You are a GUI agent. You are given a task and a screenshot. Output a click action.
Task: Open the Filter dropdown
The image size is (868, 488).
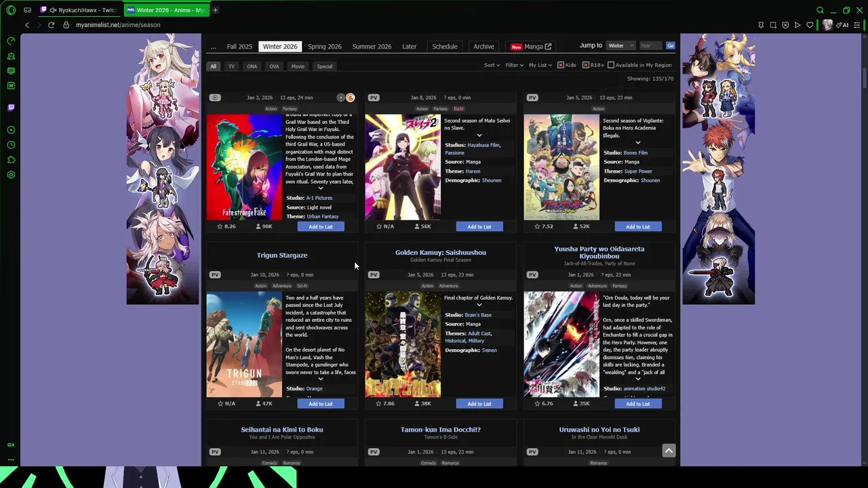(514, 65)
